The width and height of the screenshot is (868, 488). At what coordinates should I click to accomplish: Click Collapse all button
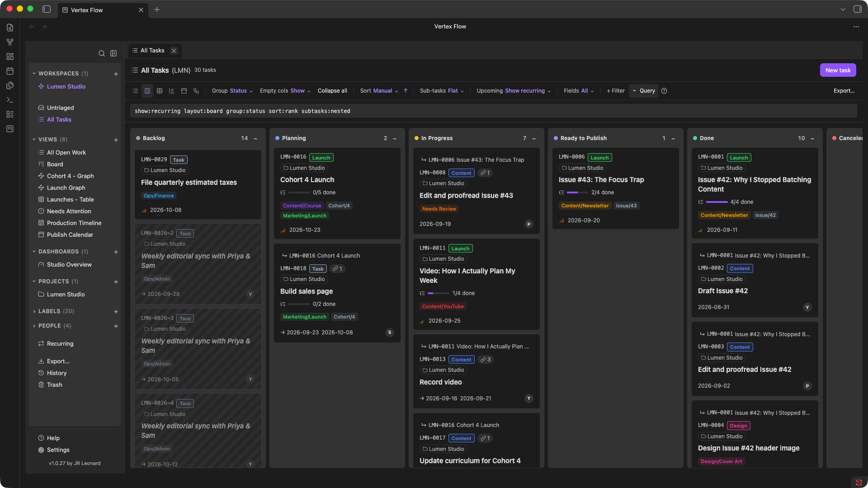point(332,91)
